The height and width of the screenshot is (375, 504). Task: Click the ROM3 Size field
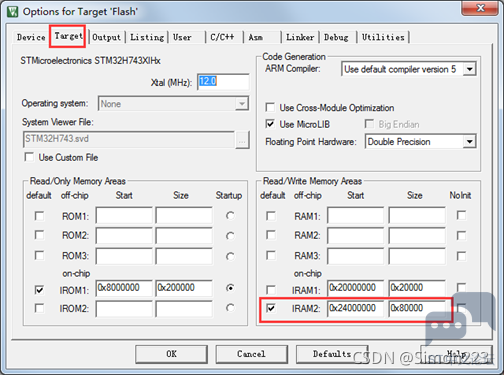click(184, 256)
